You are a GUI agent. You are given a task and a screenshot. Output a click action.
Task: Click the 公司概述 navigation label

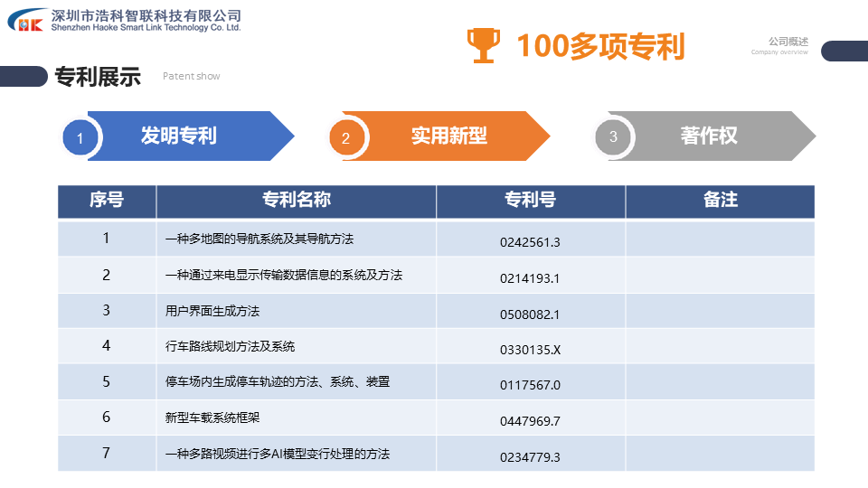pos(788,42)
